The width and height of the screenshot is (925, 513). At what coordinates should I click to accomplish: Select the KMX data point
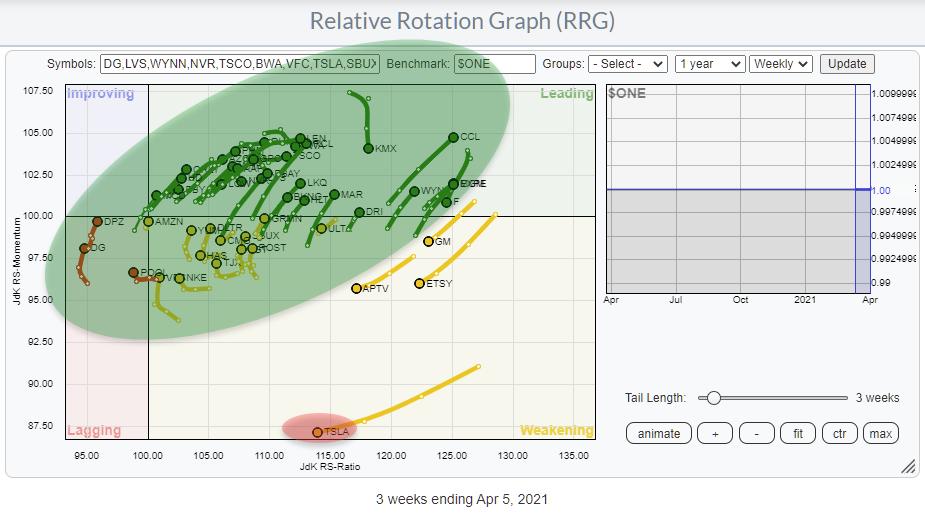click(368, 149)
